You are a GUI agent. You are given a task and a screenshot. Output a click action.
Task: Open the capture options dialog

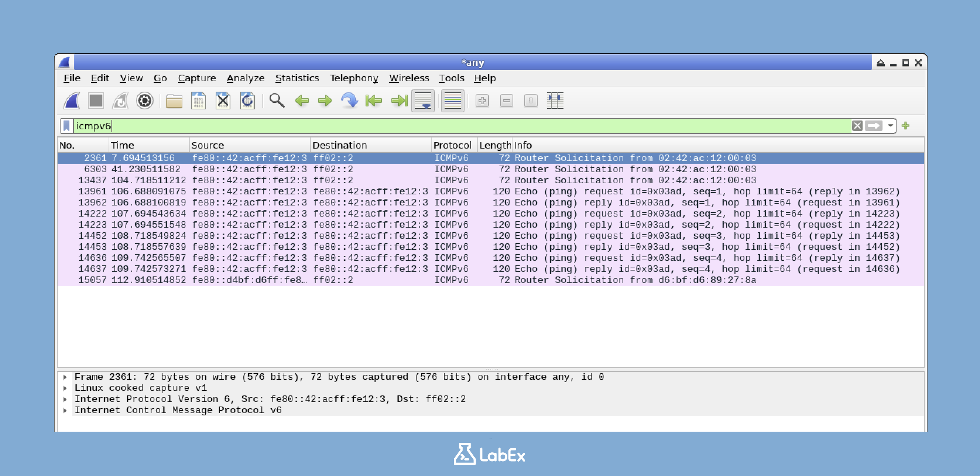tap(145, 101)
